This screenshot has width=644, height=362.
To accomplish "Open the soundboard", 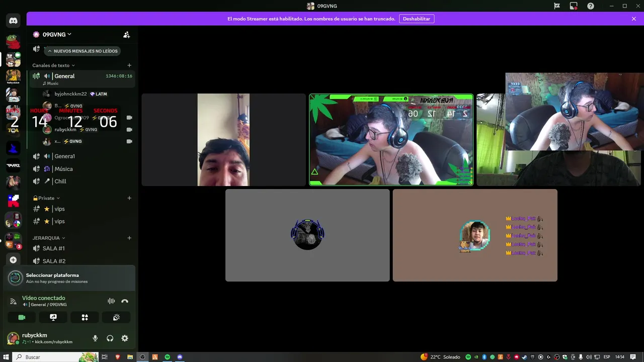I will tap(116, 317).
